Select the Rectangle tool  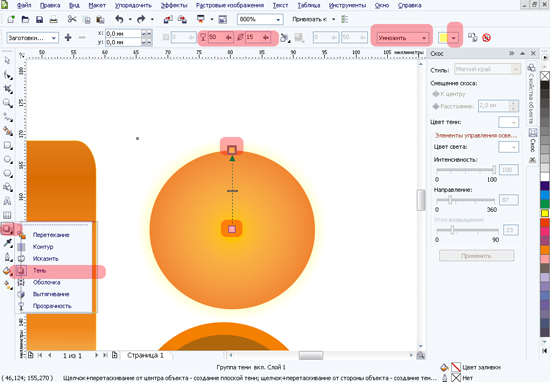(7, 145)
